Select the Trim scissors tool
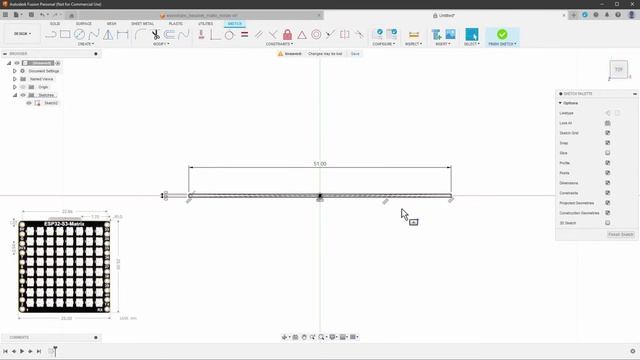640x360 pixels. [155, 35]
